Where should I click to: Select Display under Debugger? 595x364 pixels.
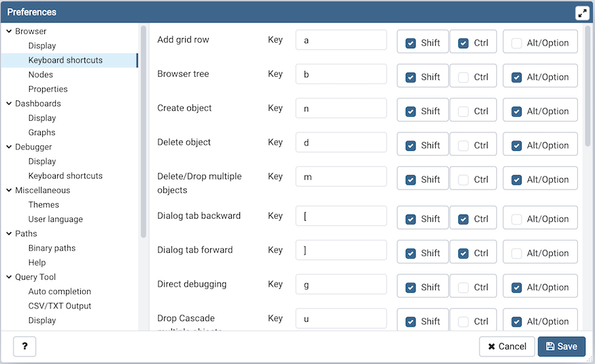tap(42, 162)
